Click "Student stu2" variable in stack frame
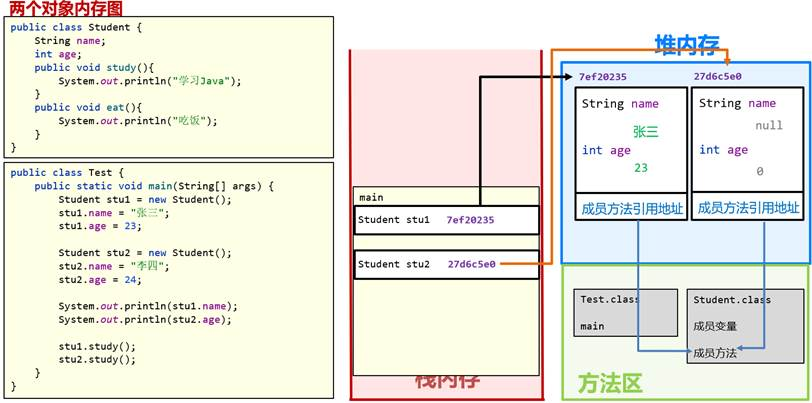 (x=394, y=264)
